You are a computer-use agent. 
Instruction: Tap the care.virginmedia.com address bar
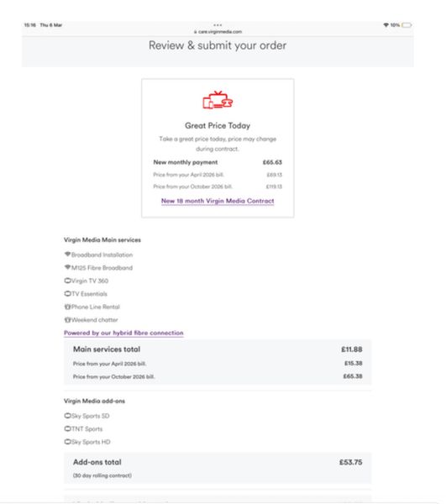(218, 32)
